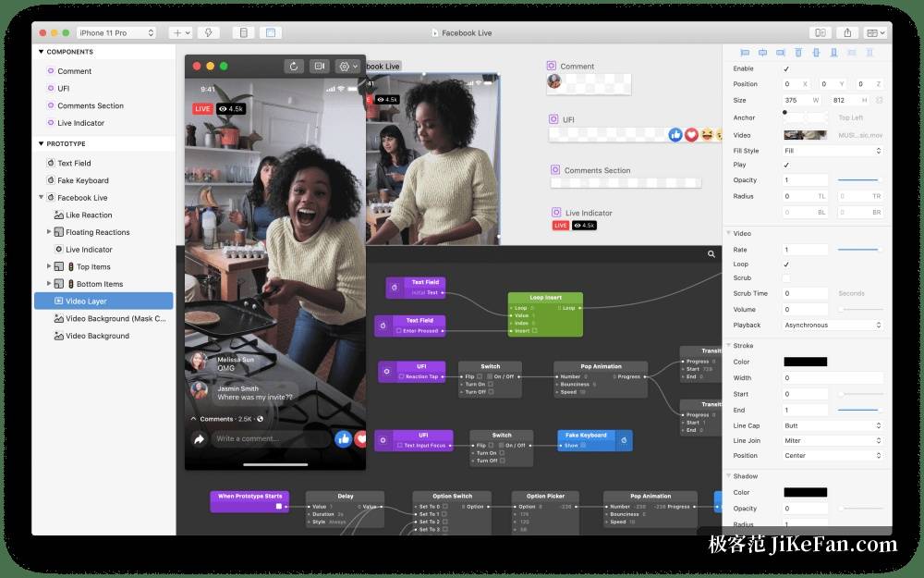Image resolution: width=924 pixels, height=578 pixels.
Task: Toggle Flip on the UFI Reaction Tap switch
Action: pos(480,376)
